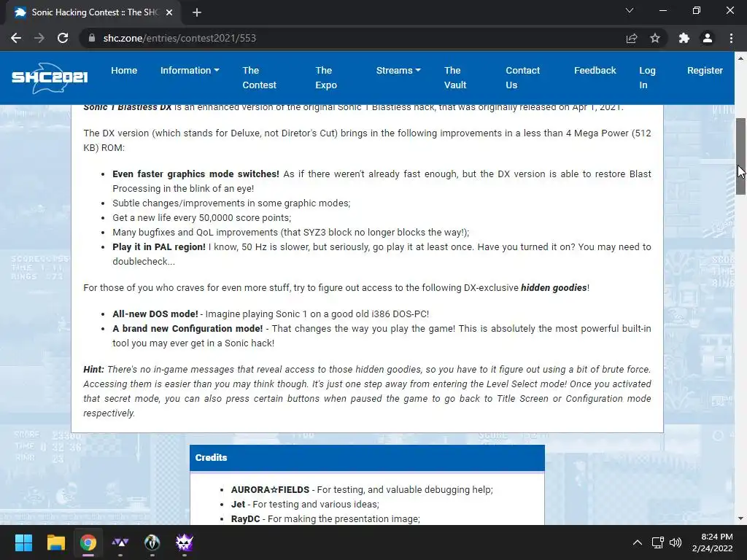Open the tab search chevron in title bar
The image size is (747, 560).
(630, 10)
